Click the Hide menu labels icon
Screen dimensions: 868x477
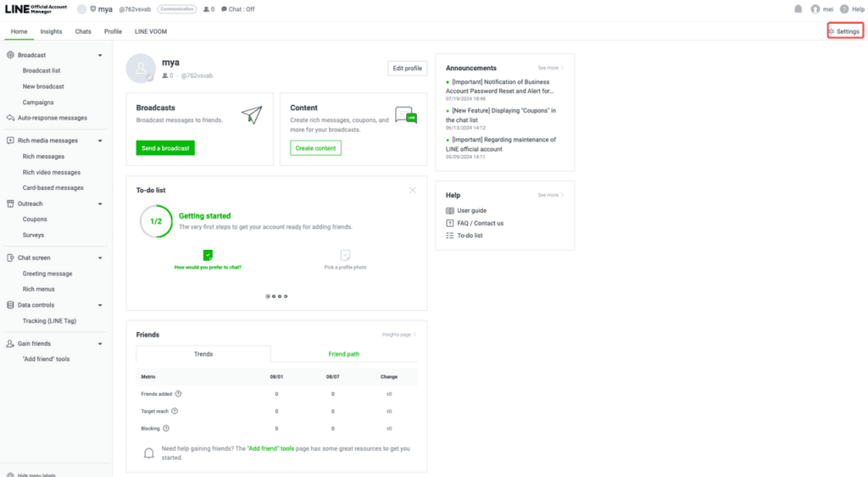point(10,474)
